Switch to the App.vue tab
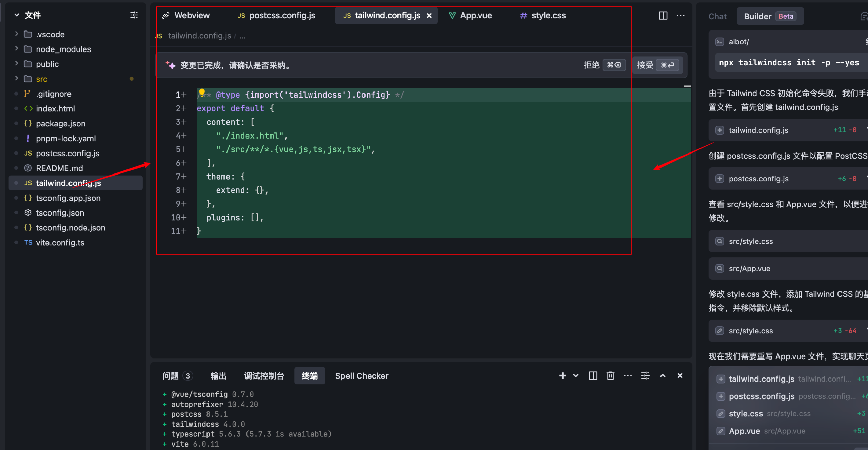Viewport: 868px width, 450px height. coord(475,16)
